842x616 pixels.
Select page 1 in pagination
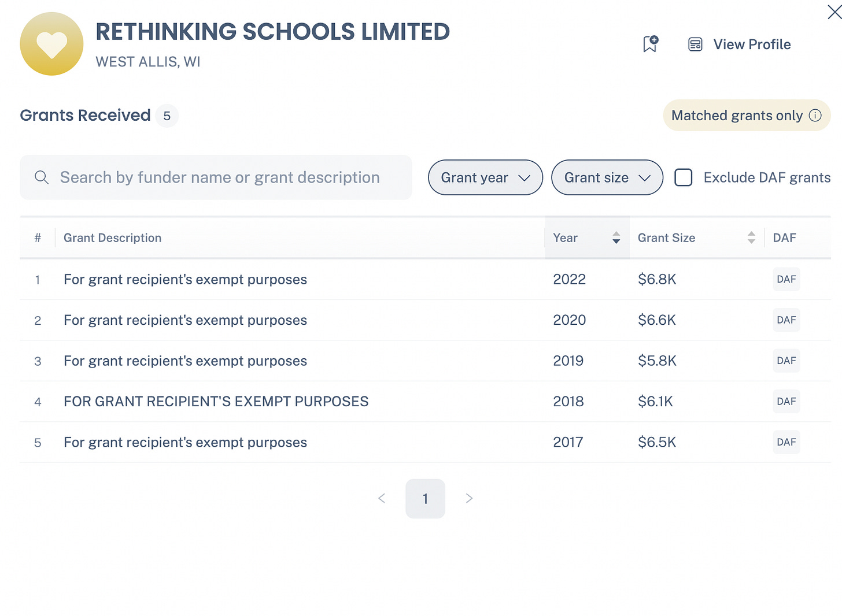[x=425, y=499]
